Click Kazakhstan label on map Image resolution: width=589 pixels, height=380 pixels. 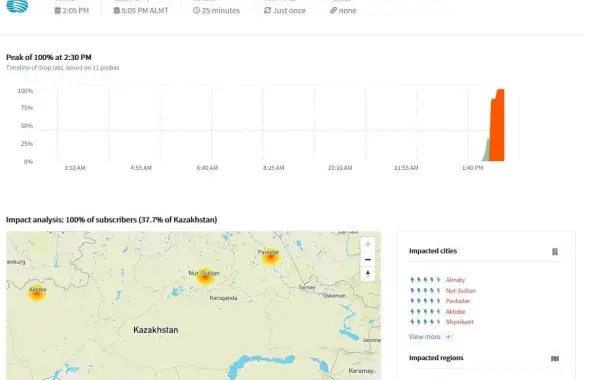[156, 330]
